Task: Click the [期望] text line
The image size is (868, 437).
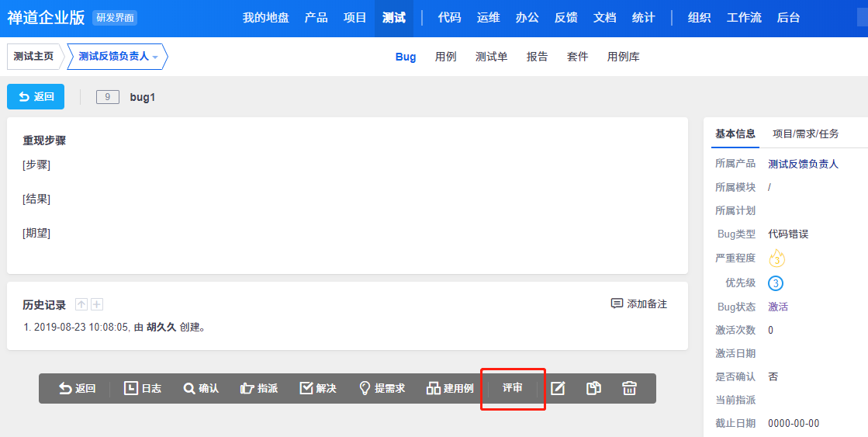Action: (36, 233)
